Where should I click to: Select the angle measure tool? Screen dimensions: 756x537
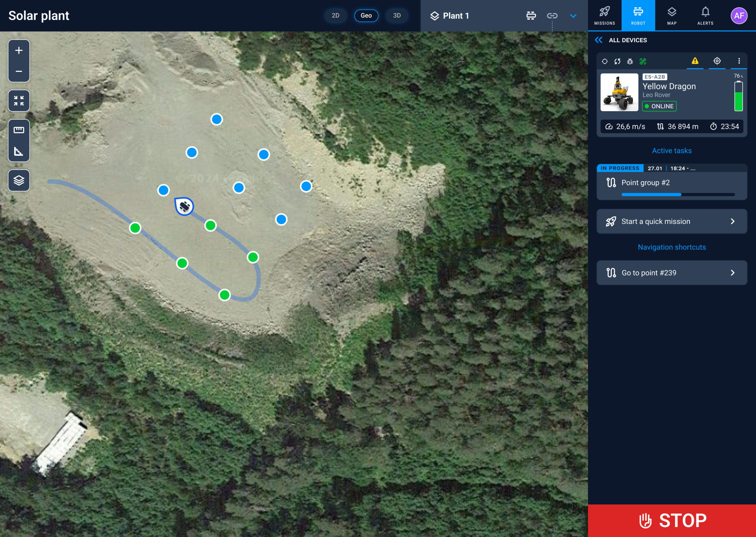tap(19, 151)
